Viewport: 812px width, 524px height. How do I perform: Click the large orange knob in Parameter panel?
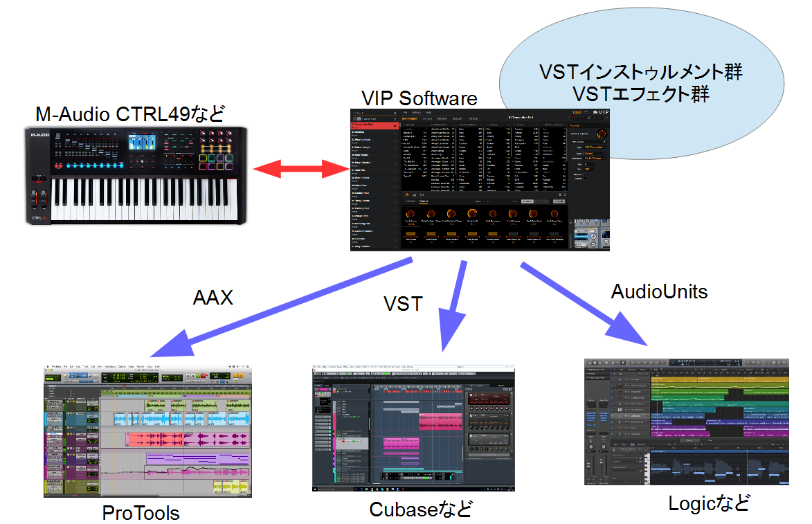[x=602, y=134]
